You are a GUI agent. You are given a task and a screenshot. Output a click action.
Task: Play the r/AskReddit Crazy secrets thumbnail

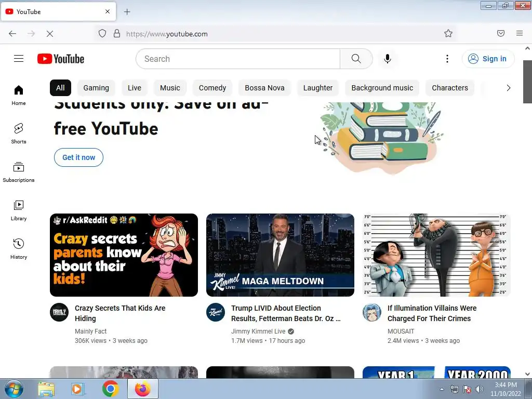pyautogui.click(x=124, y=255)
